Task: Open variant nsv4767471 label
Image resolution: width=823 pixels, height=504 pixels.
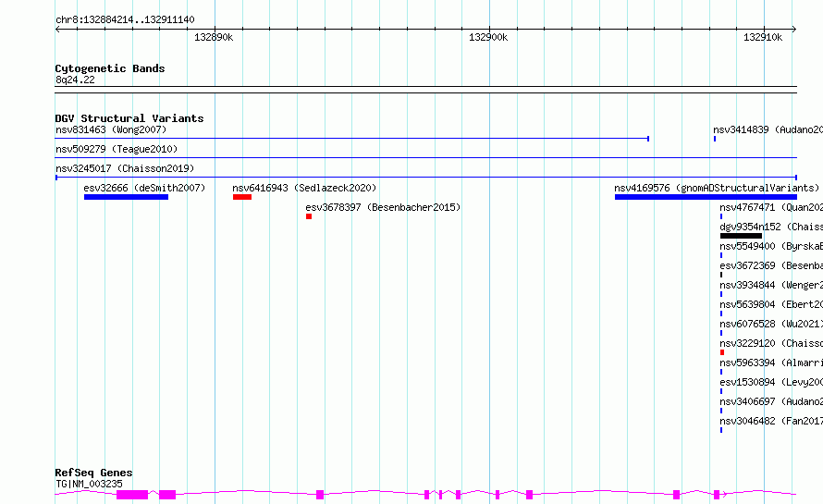Action: 771,207
